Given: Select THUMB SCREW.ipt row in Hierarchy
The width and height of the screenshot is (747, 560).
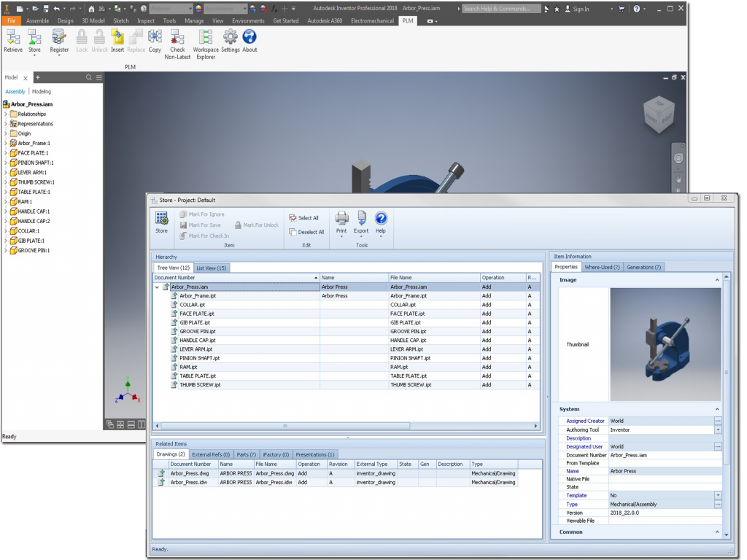Looking at the screenshot, I should pyautogui.click(x=347, y=385).
